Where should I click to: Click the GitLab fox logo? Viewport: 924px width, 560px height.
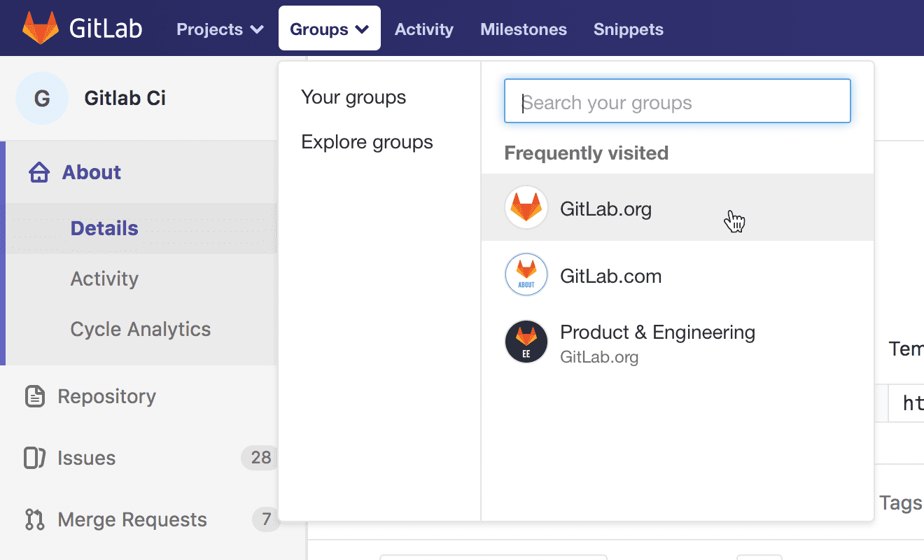click(39, 27)
